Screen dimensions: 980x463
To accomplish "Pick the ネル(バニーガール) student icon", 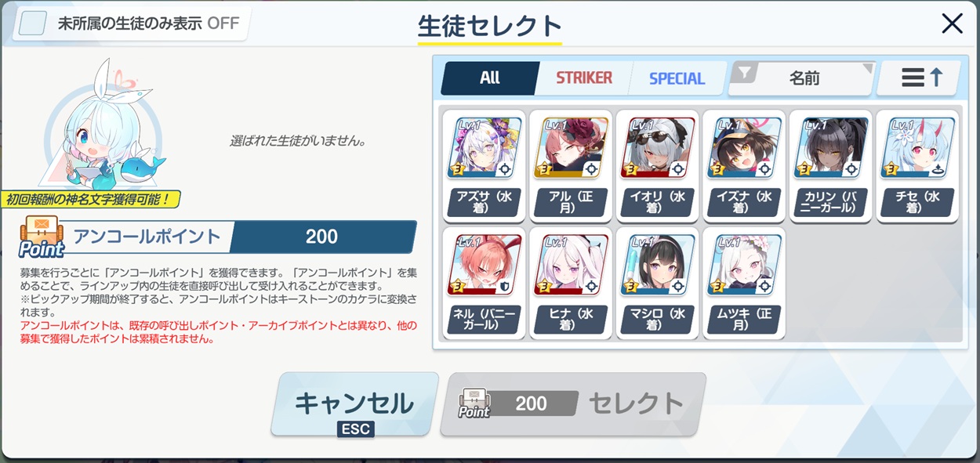I will coord(484,282).
